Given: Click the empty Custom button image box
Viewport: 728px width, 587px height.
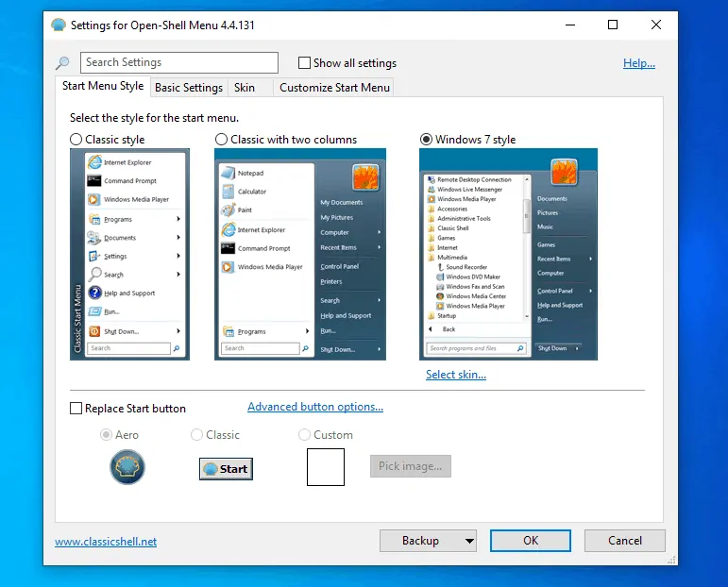Looking at the screenshot, I should [325, 467].
